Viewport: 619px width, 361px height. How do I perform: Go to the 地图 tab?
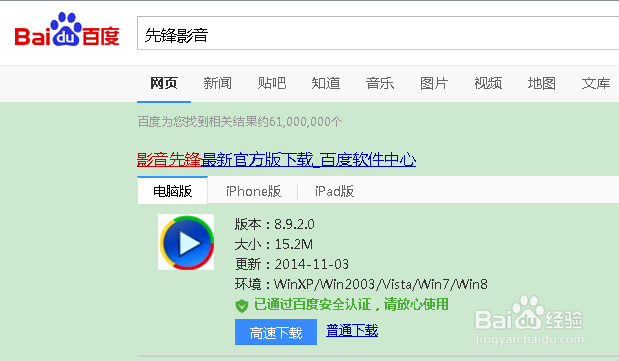(542, 83)
